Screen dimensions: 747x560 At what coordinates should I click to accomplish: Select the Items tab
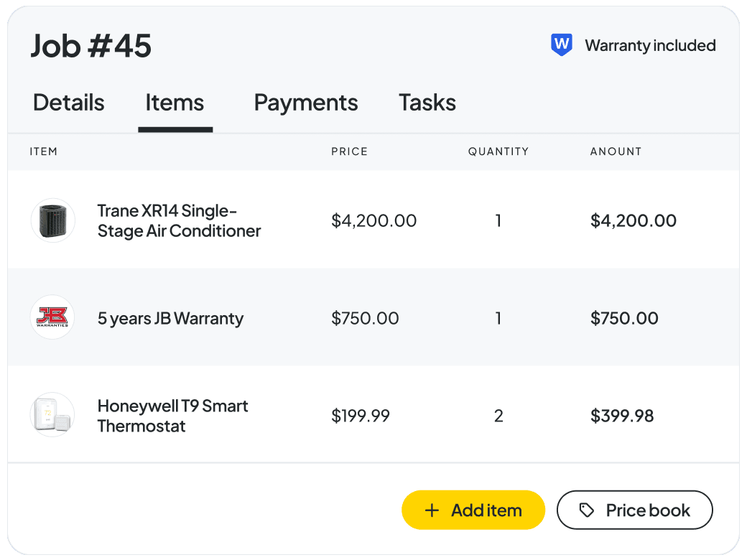[175, 103]
